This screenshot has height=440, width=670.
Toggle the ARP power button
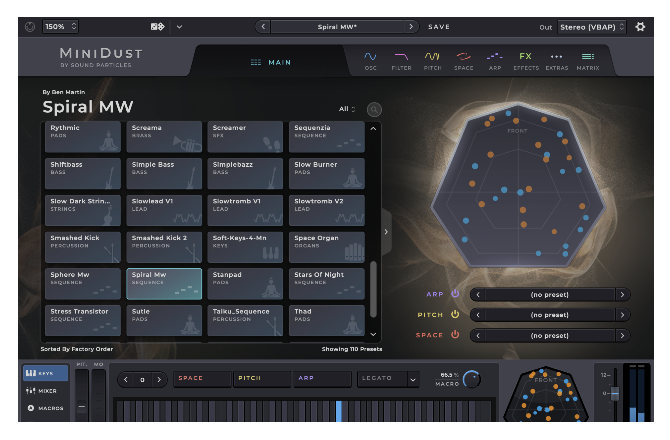click(x=455, y=294)
